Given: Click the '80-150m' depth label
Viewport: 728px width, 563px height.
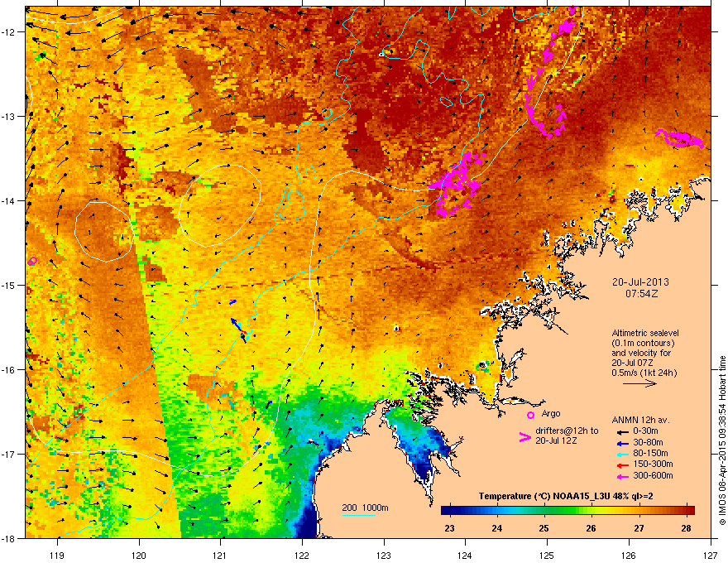Looking at the screenshot, I should pyautogui.click(x=650, y=453).
